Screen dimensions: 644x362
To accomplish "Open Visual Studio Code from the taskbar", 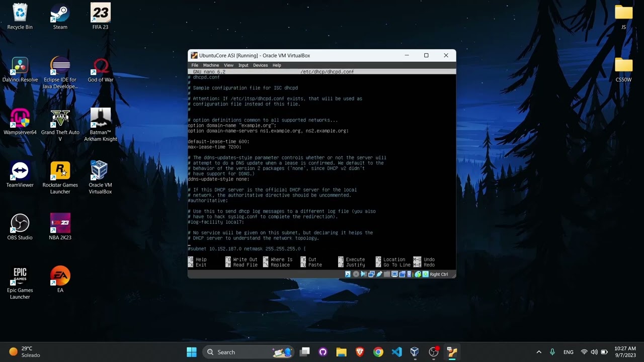I will click(x=396, y=352).
